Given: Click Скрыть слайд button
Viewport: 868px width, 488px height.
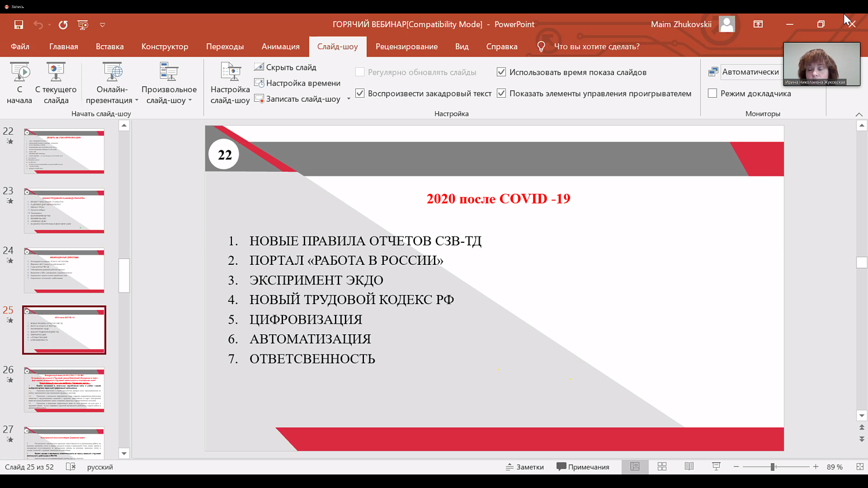Looking at the screenshot, I should 285,67.
